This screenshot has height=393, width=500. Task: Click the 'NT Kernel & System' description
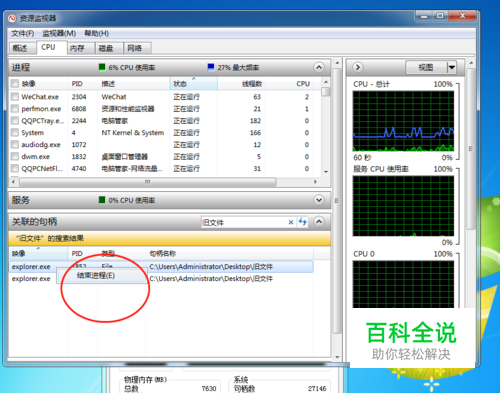(x=133, y=133)
